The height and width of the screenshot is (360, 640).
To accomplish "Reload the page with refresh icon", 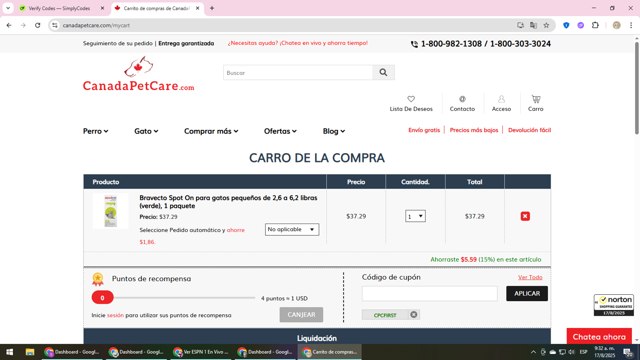I will [x=38, y=25].
